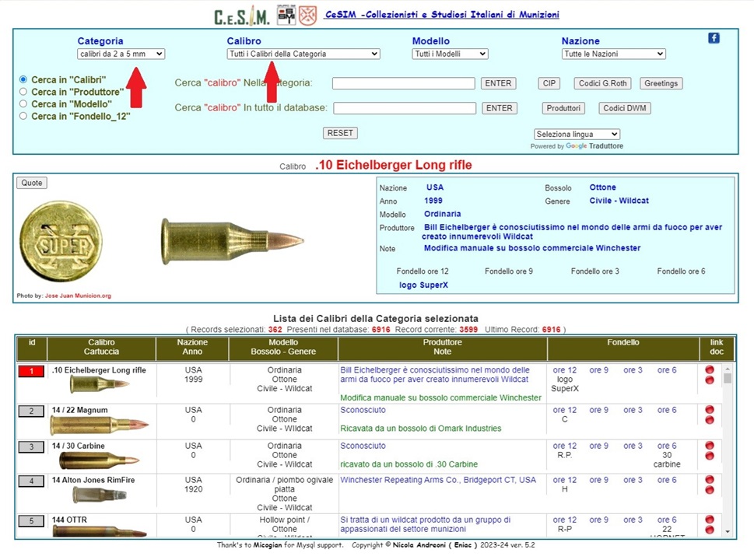This screenshot has width=754, height=560.
Task: Choose the Cerca in "Modello" radio button
Action: click(x=23, y=103)
